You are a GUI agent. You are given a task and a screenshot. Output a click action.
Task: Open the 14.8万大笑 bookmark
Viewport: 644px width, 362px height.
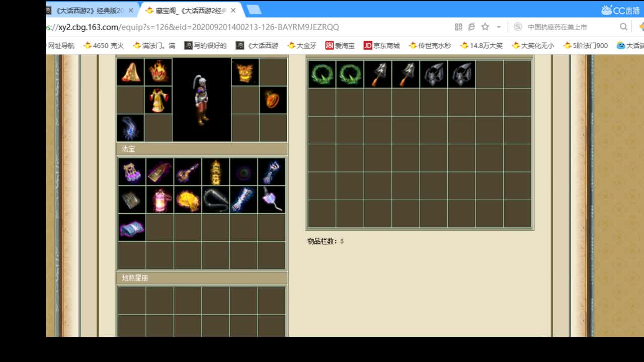pos(481,46)
